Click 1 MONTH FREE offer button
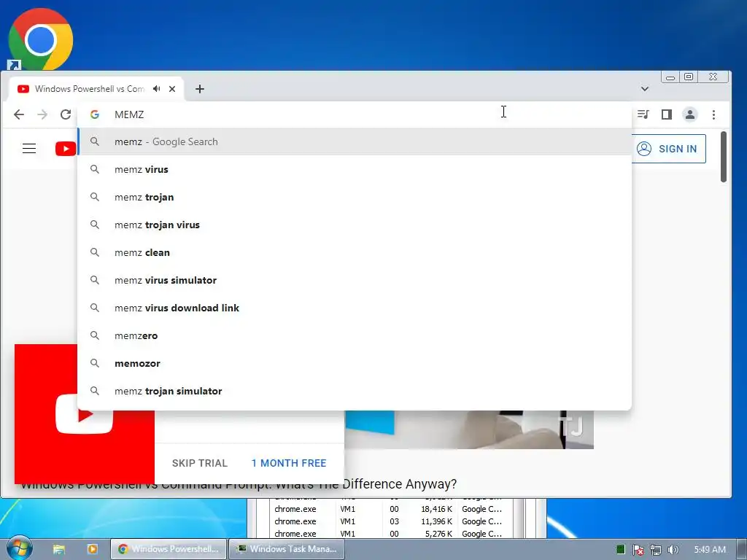The width and height of the screenshot is (747, 560). click(289, 463)
